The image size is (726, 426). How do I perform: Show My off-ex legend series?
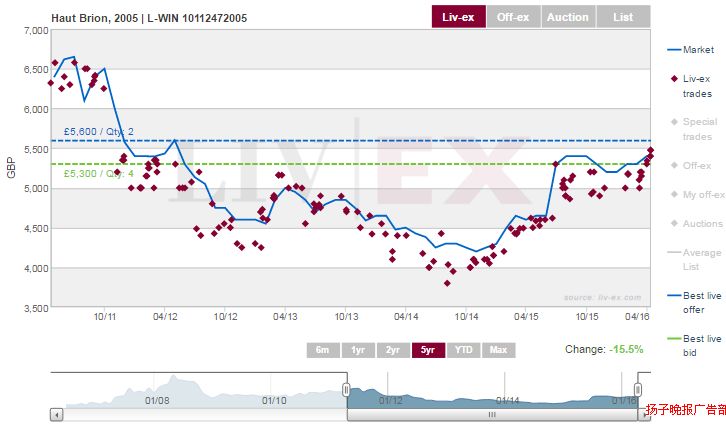(697, 194)
